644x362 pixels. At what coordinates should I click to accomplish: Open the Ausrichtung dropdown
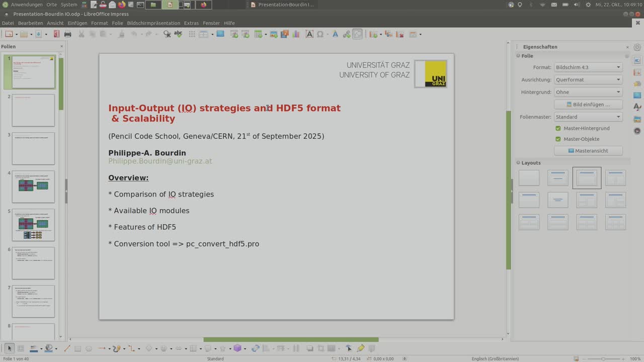click(588, 79)
